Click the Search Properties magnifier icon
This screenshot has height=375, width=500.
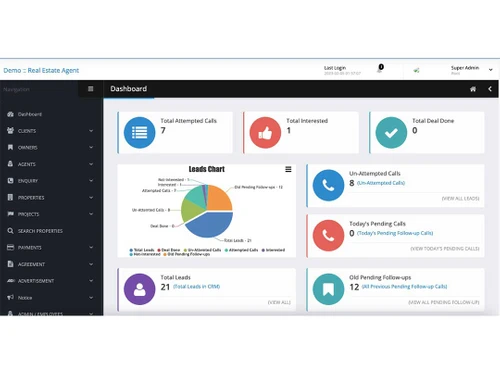10,230
